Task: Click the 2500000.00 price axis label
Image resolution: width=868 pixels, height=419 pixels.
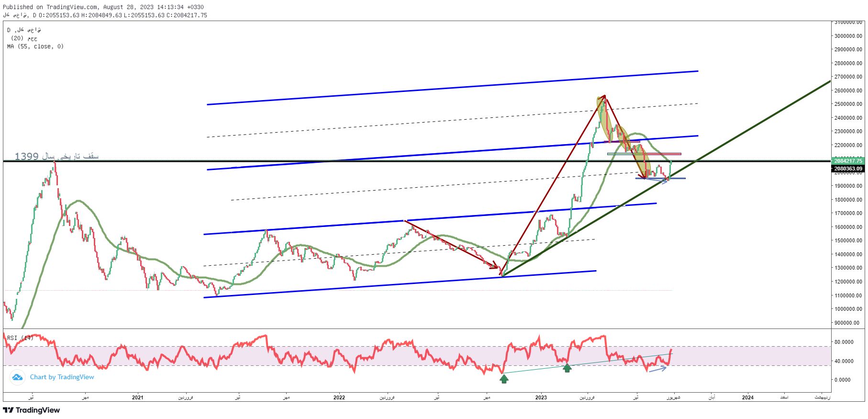Action: pos(848,104)
